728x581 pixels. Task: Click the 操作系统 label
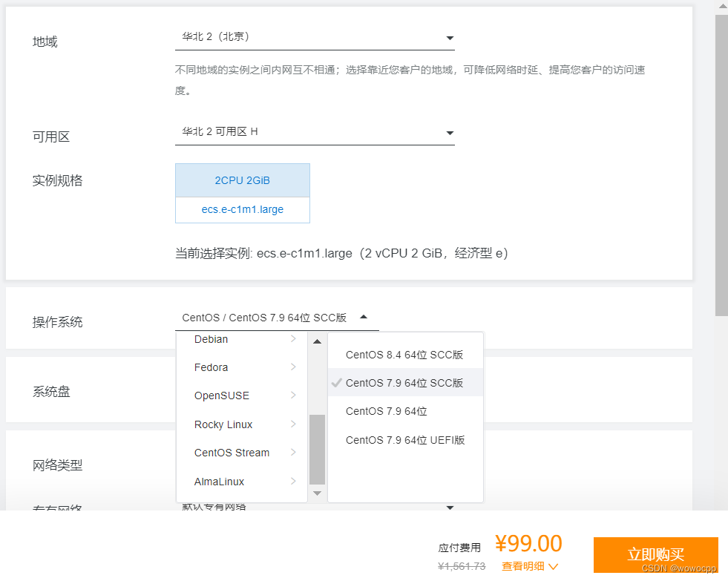click(57, 322)
